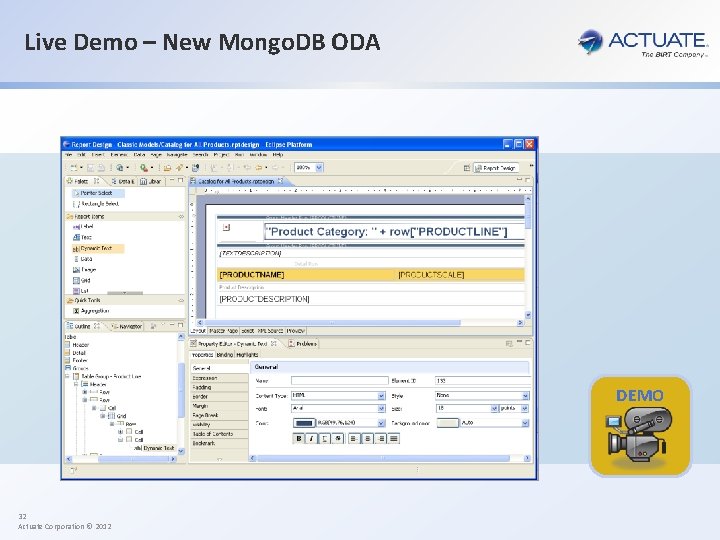Click the DEMO camera icon on slide
This screenshot has width=720, height=540.
click(640, 426)
